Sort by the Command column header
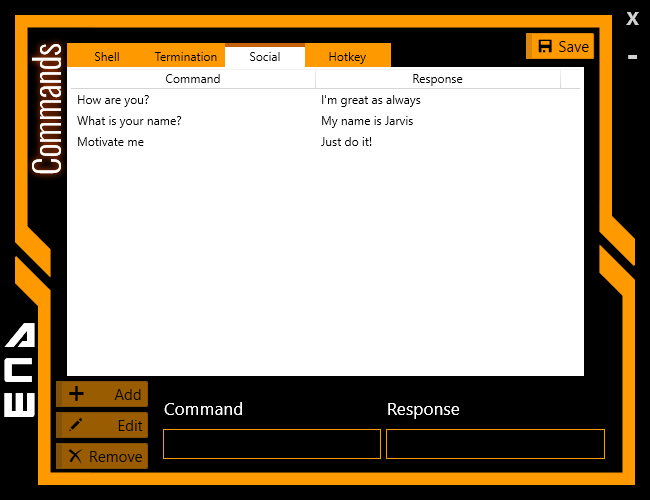 (x=192, y=79)
